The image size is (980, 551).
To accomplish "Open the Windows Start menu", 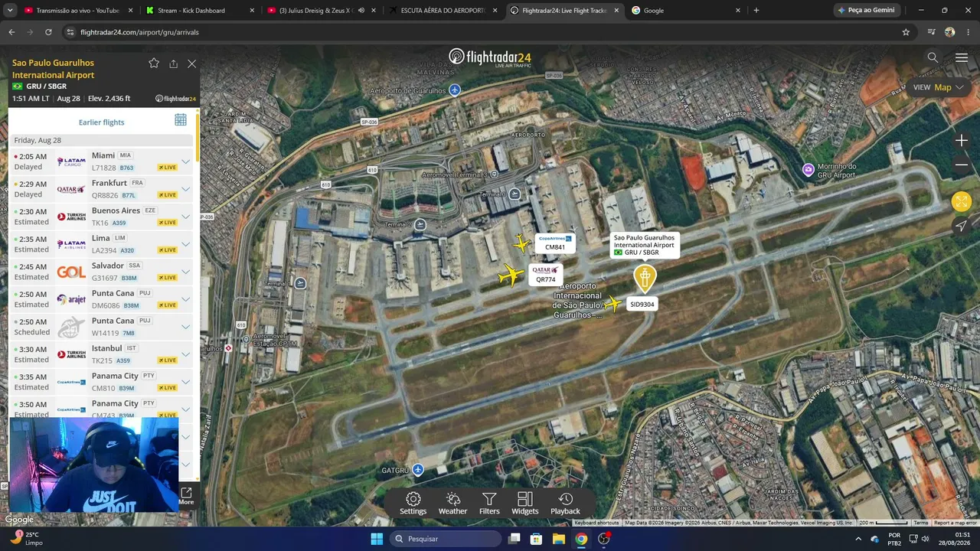I will click(377, 539).
